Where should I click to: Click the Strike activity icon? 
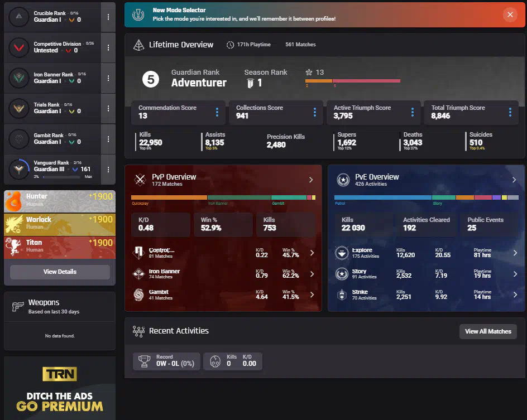(x=342, y=295)
